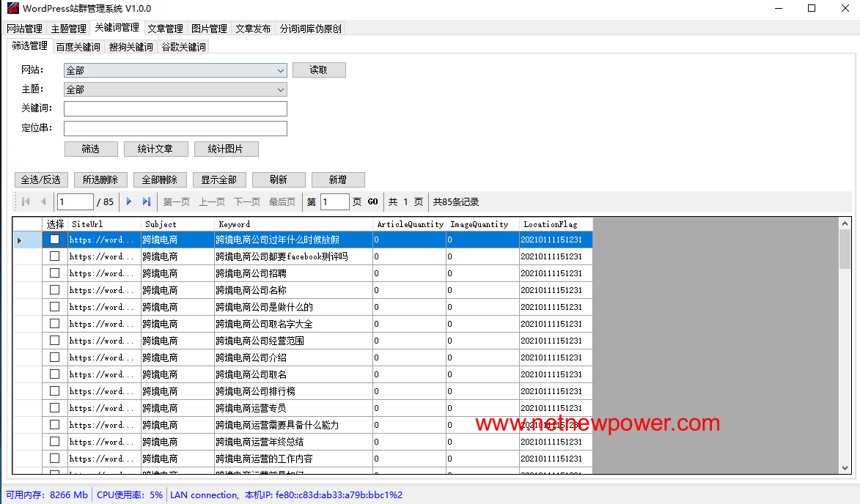Image resolution: width=860 pixels, height=504 pixels.
Task: Sort by Keyword column header
Action: click(x=293, y=224)
